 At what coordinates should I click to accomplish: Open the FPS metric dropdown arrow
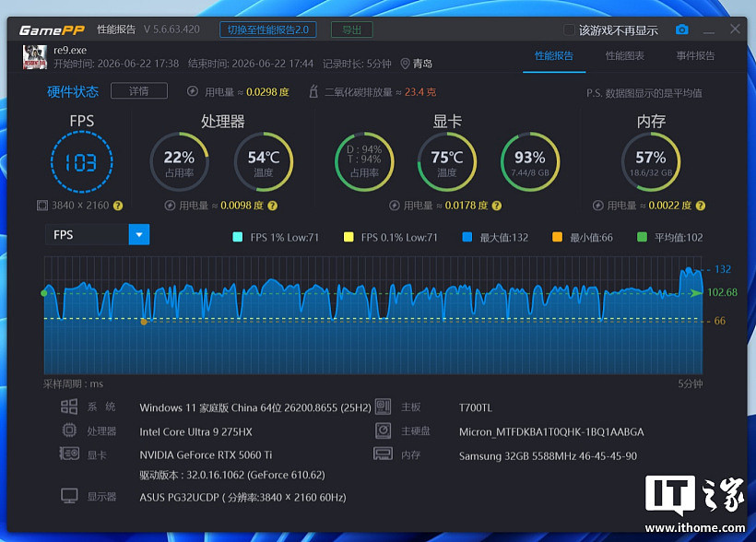(139, 235)
